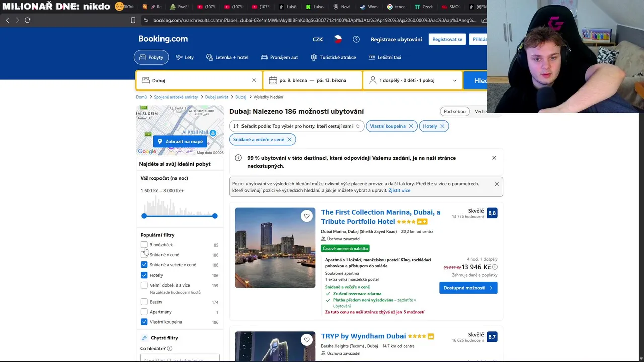The height and width of the screenshot is (362, 644).
Task: Click Barsha Heights (Tecom), Dubaj link
Action: tap(349, 346)
